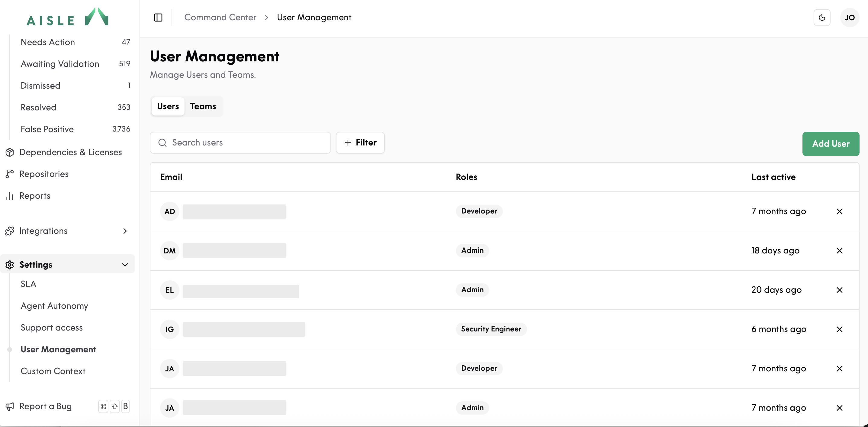Switch to the Teams tab
The height and width of the screenshot is (427, 868).
(x=203, y=106)
